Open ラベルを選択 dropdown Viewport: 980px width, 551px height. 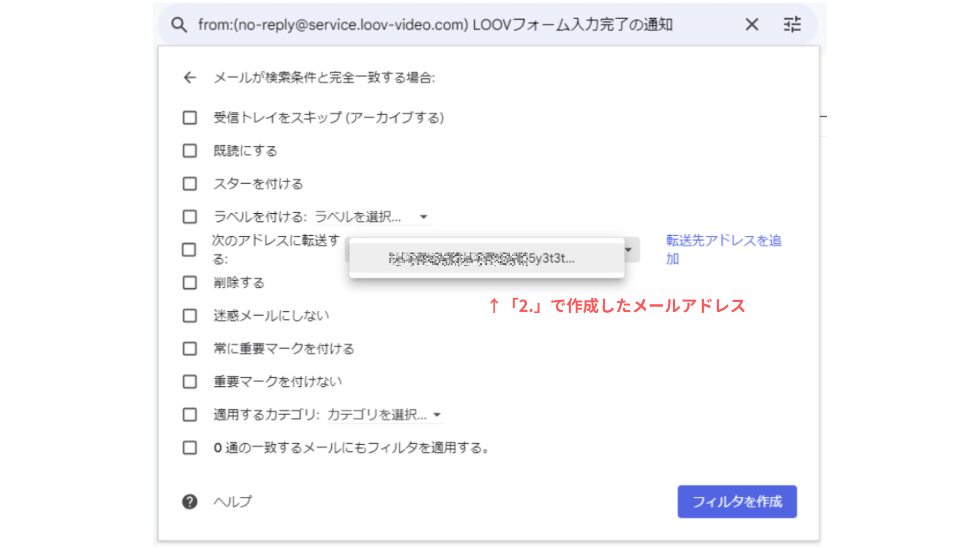[x=373, y=217]
